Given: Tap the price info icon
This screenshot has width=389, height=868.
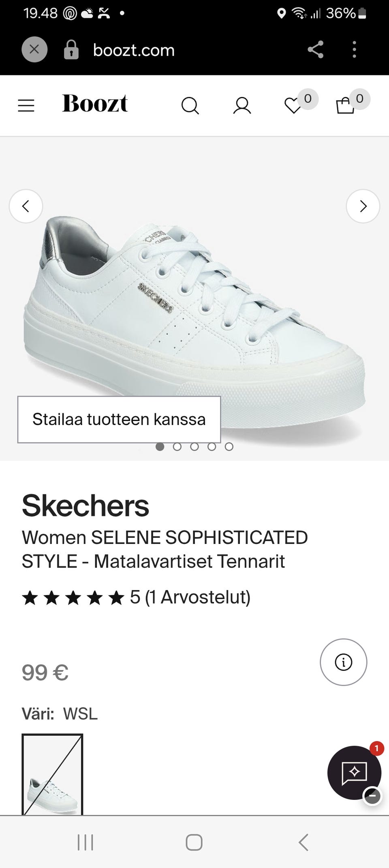Looking at the screenshot, I should coord(343,662).
